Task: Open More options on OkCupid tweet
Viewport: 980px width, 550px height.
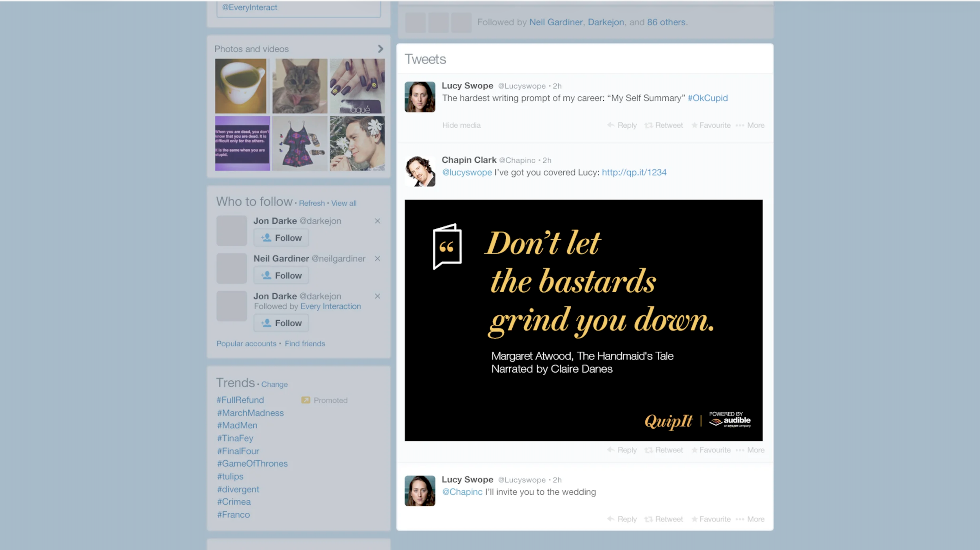Action: pyautogui.click(x=750, y=125)
